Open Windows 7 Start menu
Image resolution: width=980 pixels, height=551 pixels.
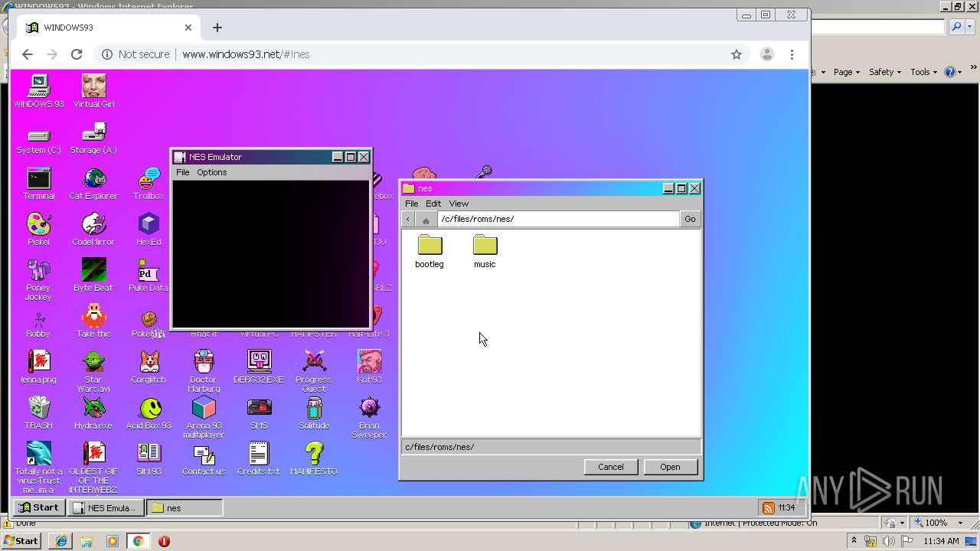[x=21, y=541]
